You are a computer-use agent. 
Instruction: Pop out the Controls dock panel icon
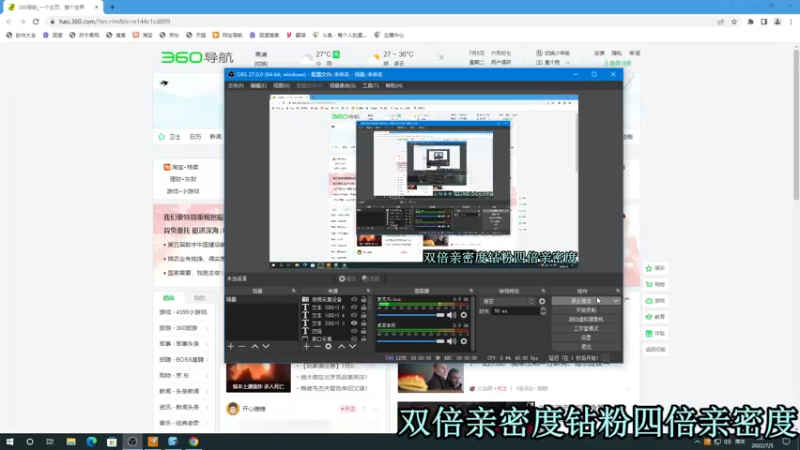617,291
